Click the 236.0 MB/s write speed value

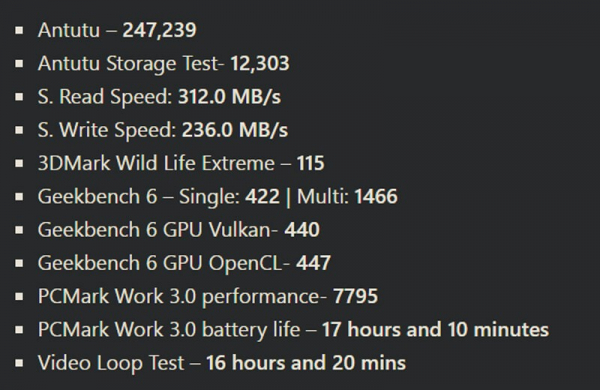pyautogui.click(x=235, y=130)
